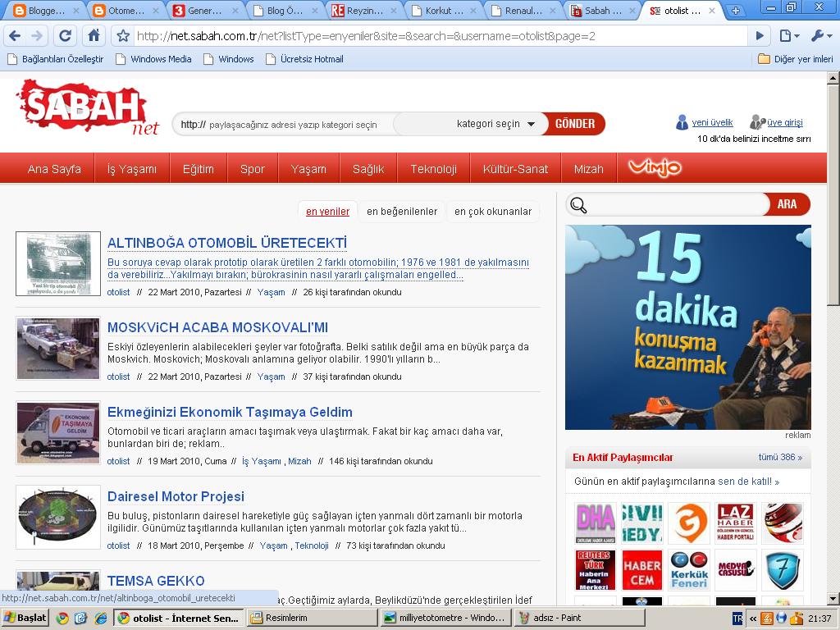Click the GÖNDER button
The width and height of the screenshot is (840, 630).
(574, 124)
